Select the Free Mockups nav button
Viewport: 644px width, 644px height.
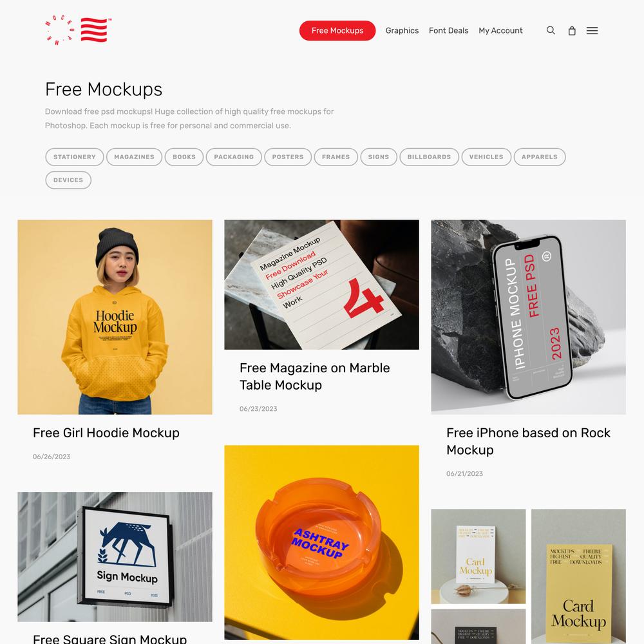pyautogui.click(x=337, y=30)
